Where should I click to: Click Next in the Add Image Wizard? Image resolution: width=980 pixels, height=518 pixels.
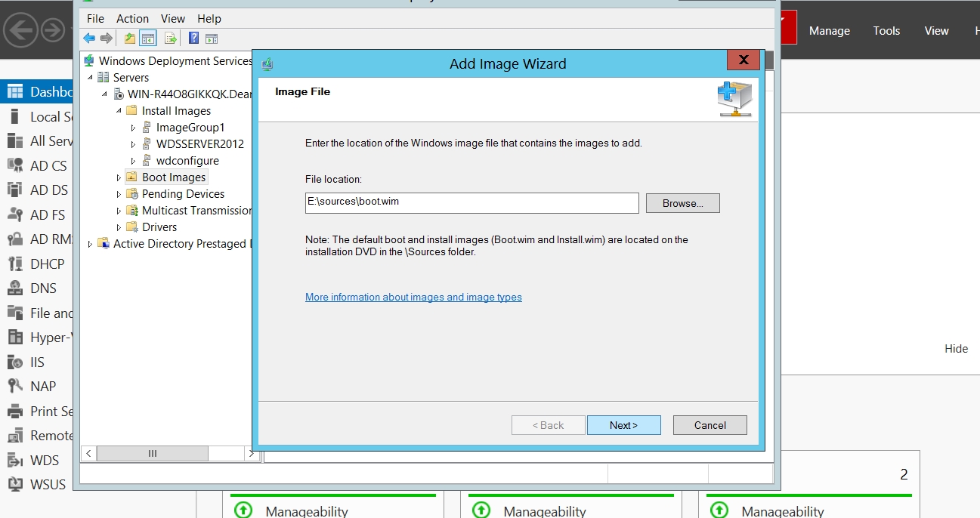[x=624, y=425]
